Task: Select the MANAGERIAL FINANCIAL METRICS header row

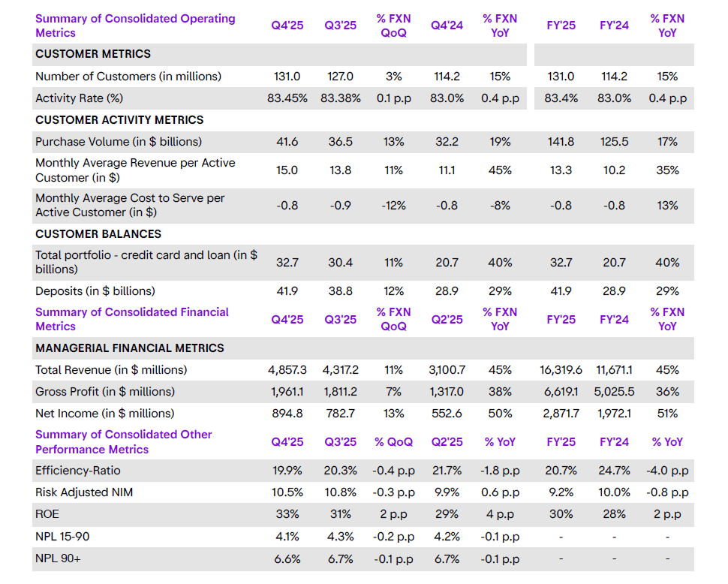Action: [119, 348]
